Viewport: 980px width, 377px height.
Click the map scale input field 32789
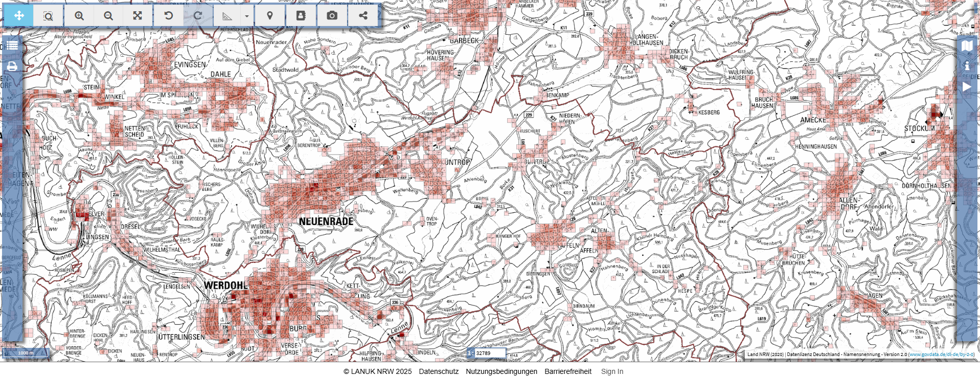(x=490, y=353)
